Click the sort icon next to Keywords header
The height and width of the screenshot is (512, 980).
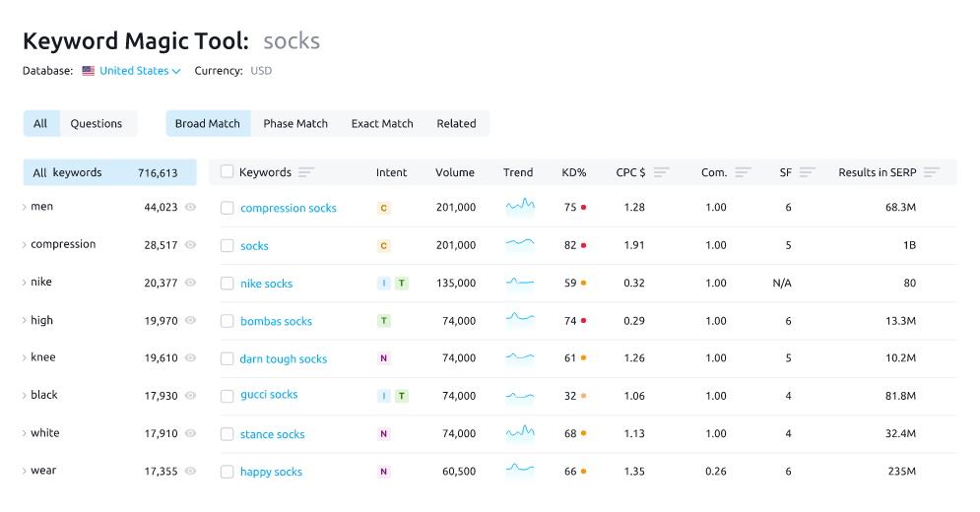[x=306, y=172]
